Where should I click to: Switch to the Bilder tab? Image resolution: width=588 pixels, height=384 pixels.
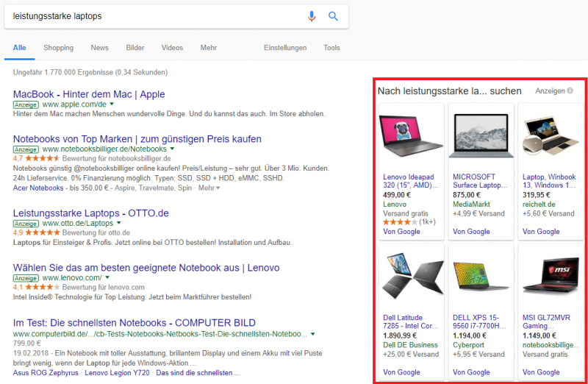(x=135, y=48)
